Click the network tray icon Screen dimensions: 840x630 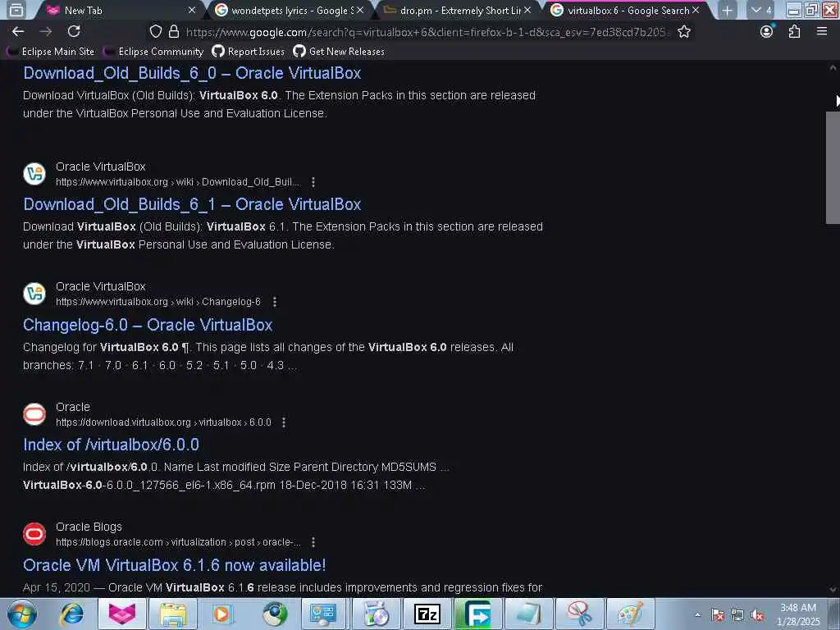point(737,615)
